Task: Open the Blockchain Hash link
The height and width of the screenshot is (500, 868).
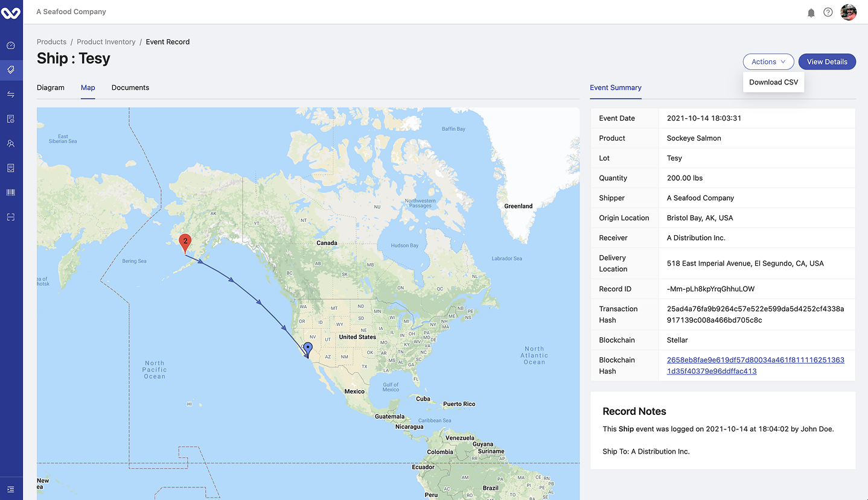Action: (755, 366)
